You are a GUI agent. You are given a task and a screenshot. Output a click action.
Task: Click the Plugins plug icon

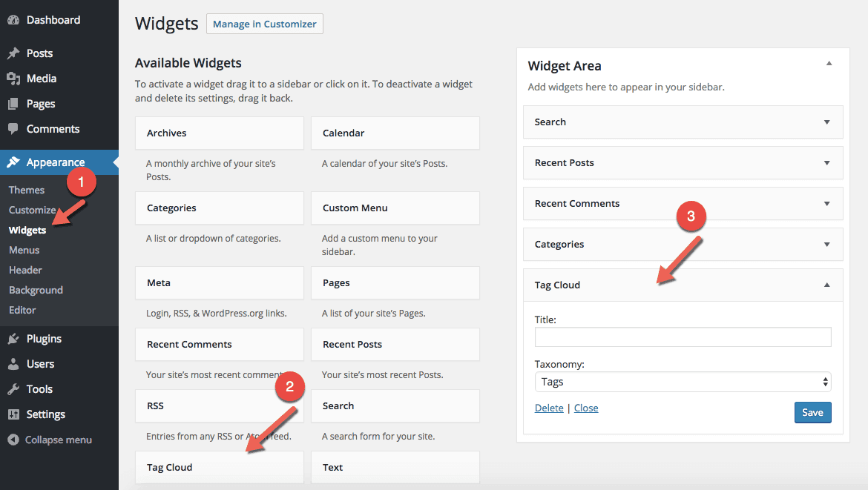pos(13,339)
